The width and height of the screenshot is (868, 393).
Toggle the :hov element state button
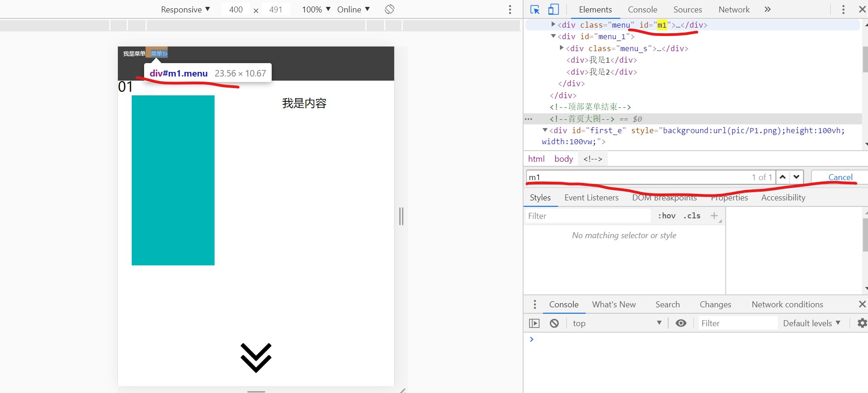tap(666, 216)
